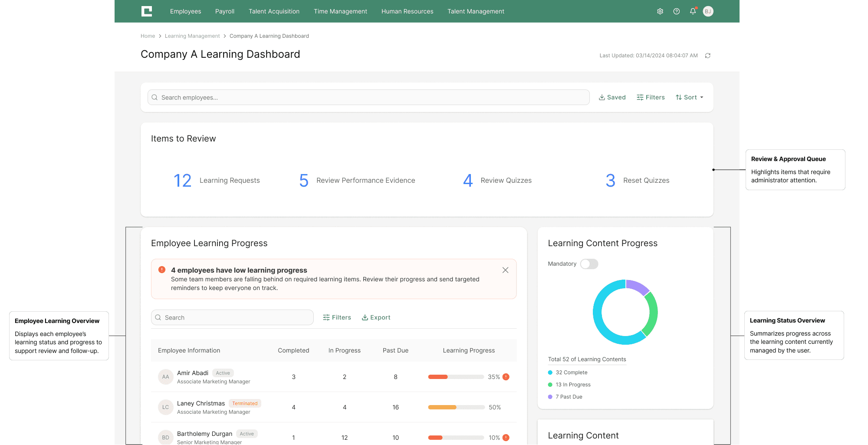The image size is (868, 445).
Task: Click the purple 7 Past Due legend dot
Action: tap(550, 397)
